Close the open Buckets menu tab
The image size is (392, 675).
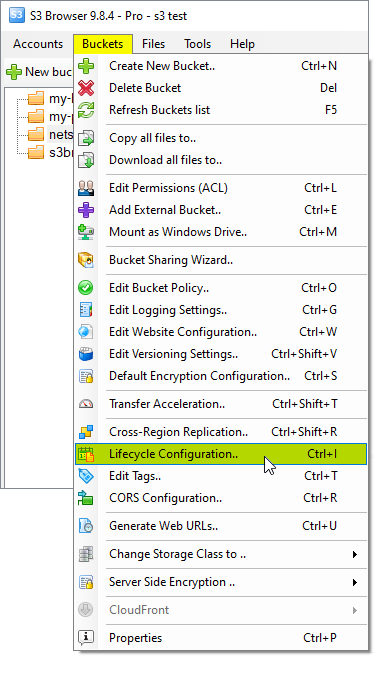(x=102, y=44)
